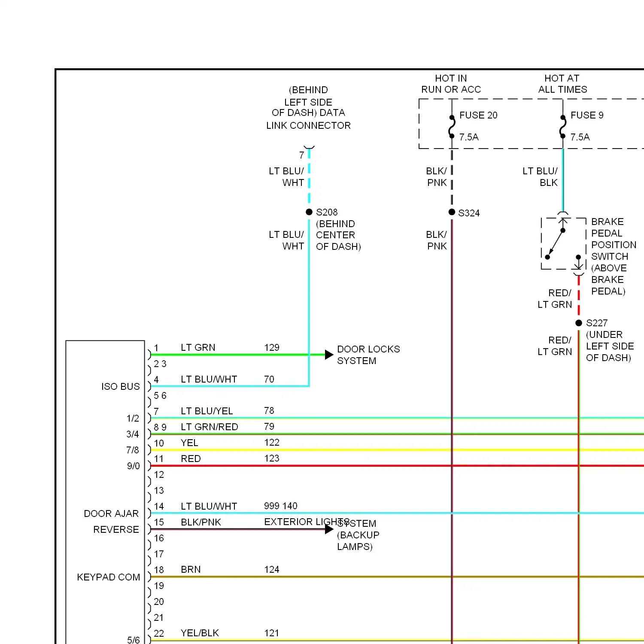Click the FUSE 9 label
644x644 pixels.
pyautogui.click(x=587, y=115)
